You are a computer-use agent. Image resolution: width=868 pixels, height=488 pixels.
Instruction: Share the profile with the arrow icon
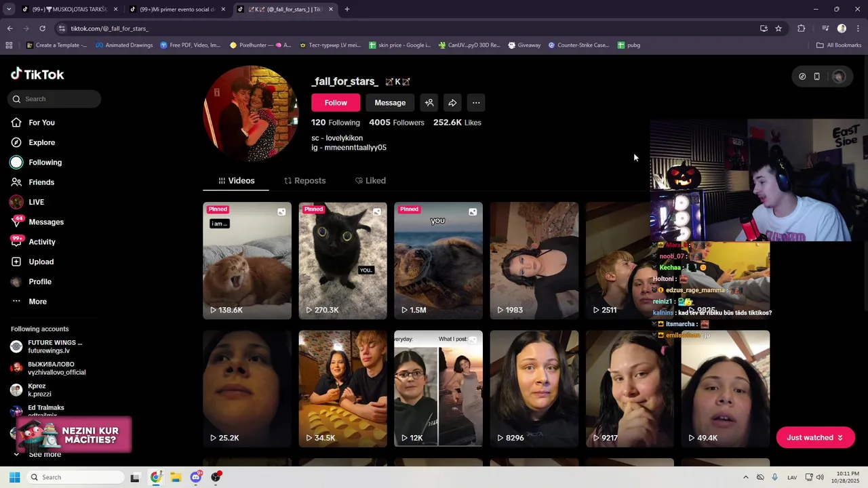pos(452,103)
